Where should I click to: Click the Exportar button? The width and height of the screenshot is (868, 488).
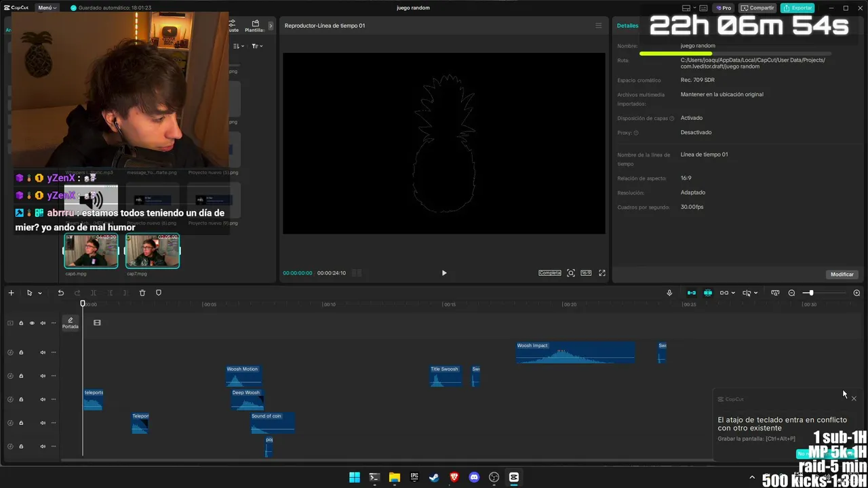click(797, 8)
